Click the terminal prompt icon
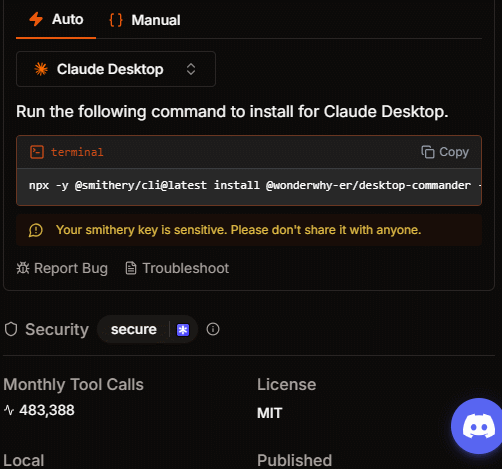Viewport: 502px width, 469px height. 37,152
